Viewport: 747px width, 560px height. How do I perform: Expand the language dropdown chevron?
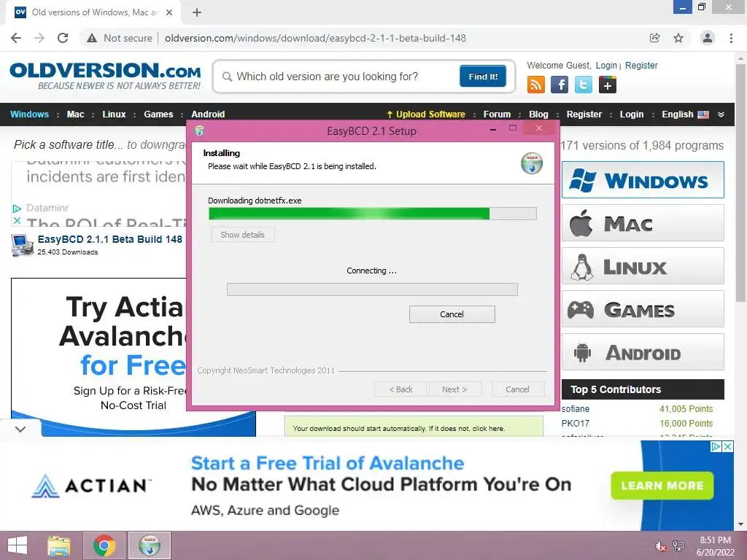pos(721,114)
